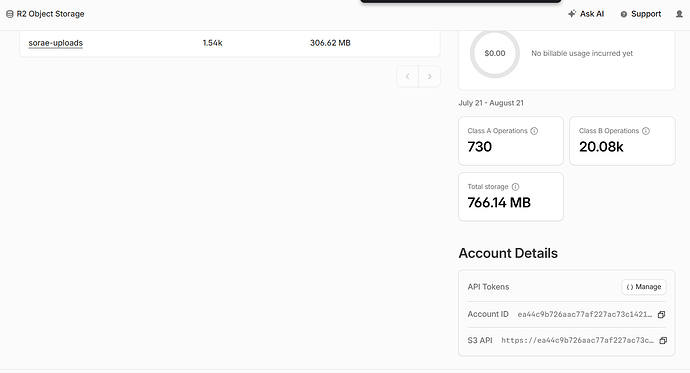690x373 pixels.
Task: Click the 1.54k objects cell
Action: click(x=213, y=43)
